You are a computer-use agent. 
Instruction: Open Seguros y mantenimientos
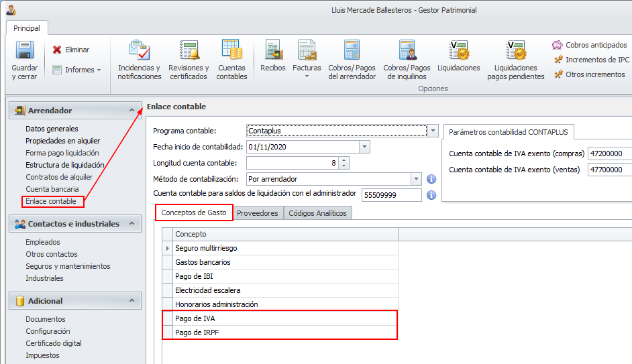68,266
